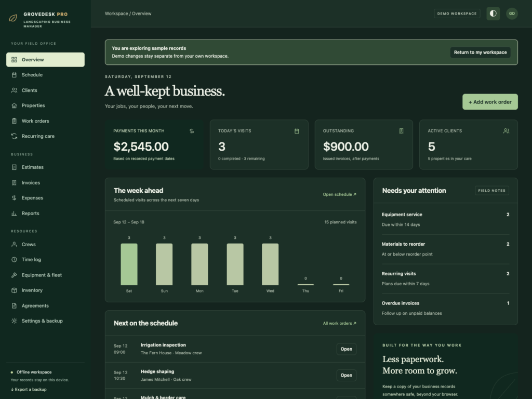Click the 15 planned visits label

tap(340, 222)
